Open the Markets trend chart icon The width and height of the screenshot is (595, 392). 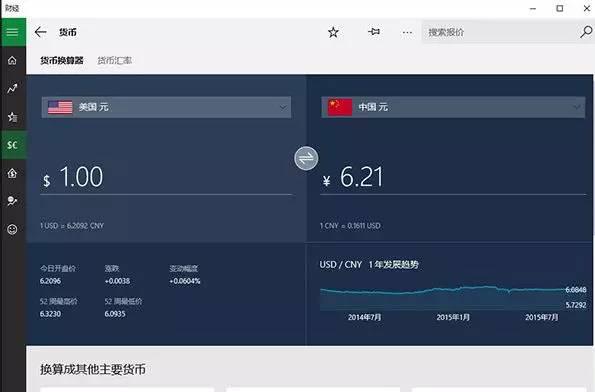[13, 88]
